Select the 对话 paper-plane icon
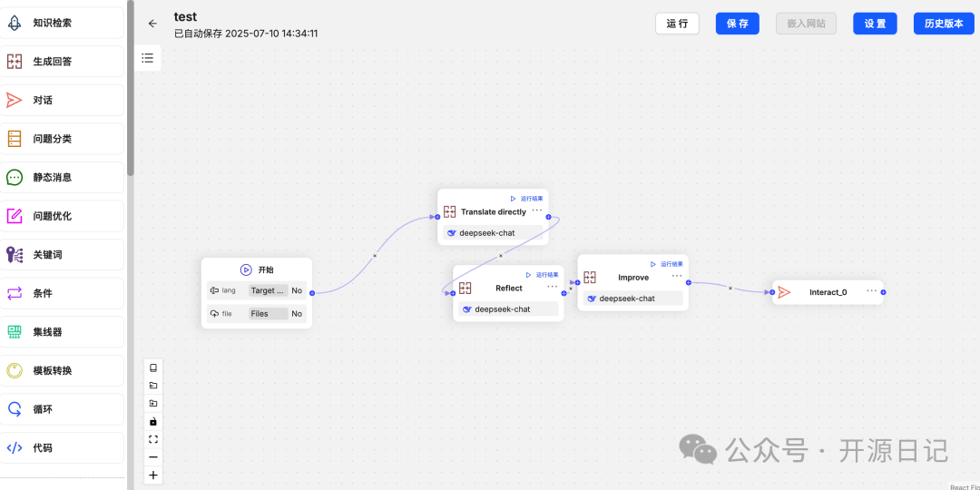 pos(15,100)
